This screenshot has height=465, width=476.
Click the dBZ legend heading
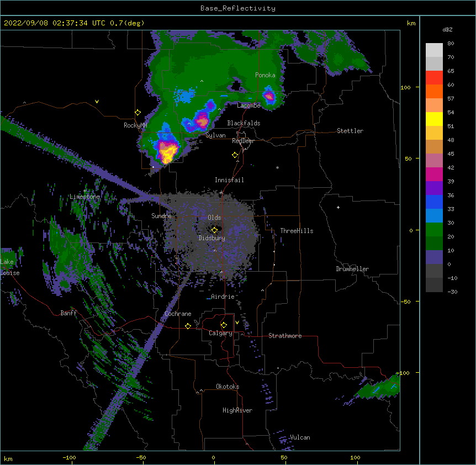(x=447, y=29)
